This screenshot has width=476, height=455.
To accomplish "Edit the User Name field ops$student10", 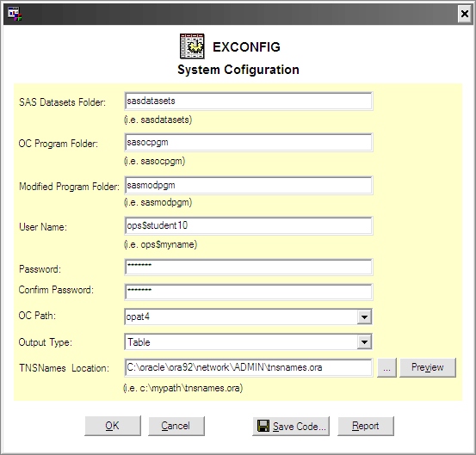I will tap(248, 225).
